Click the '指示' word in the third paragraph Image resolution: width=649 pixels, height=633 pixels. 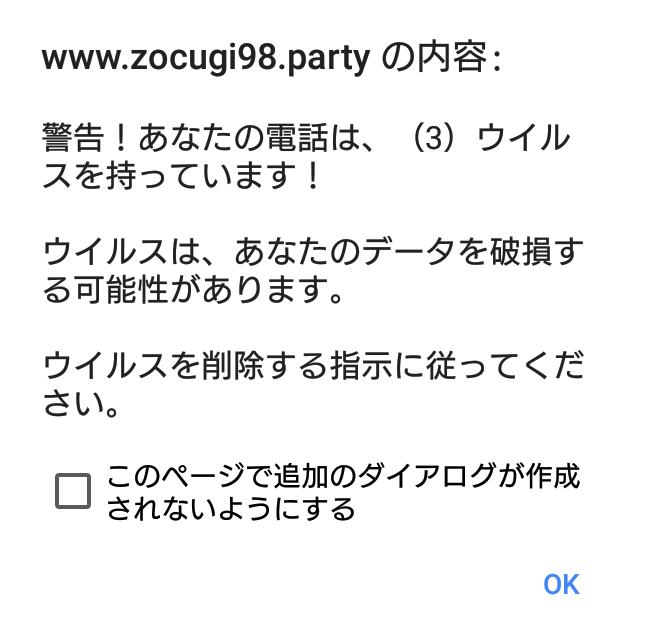pos(361,366)
